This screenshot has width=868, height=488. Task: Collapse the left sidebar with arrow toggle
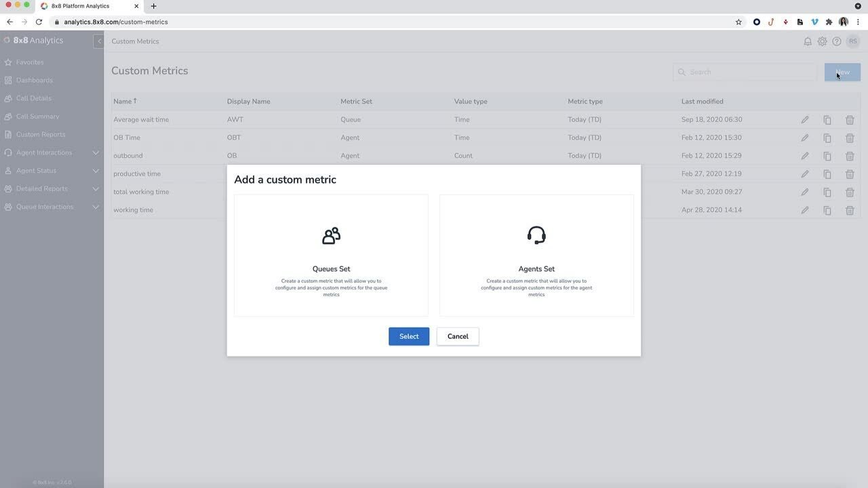coord(99,41)
